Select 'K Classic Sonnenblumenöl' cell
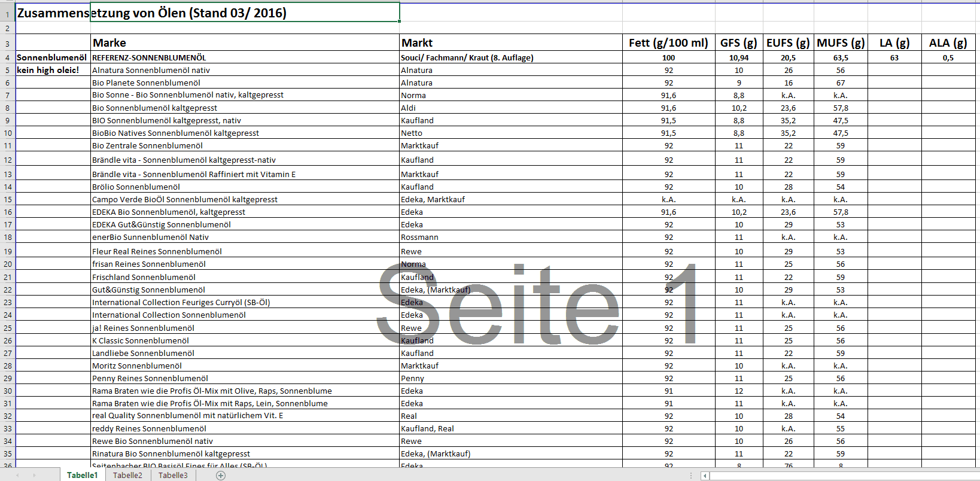The width and height of the screenshot is (980, 481). [x=245, y=340]
